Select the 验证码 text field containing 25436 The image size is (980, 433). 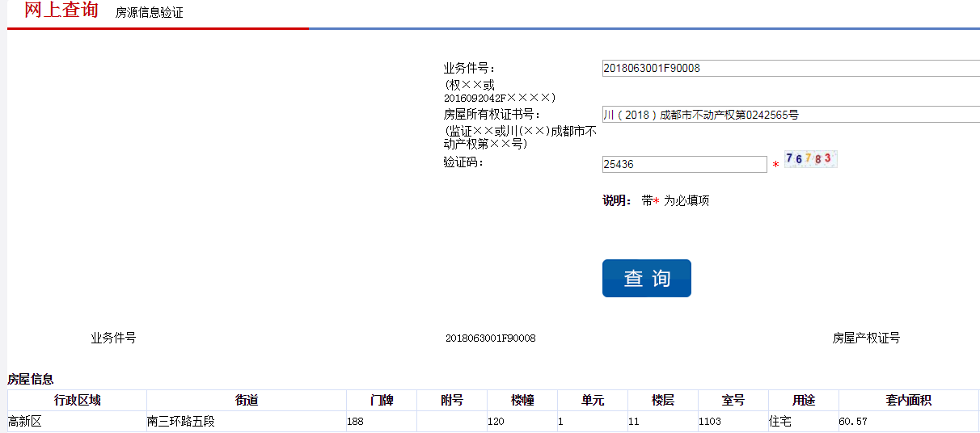pyautogui.click(x=684, y=164)
